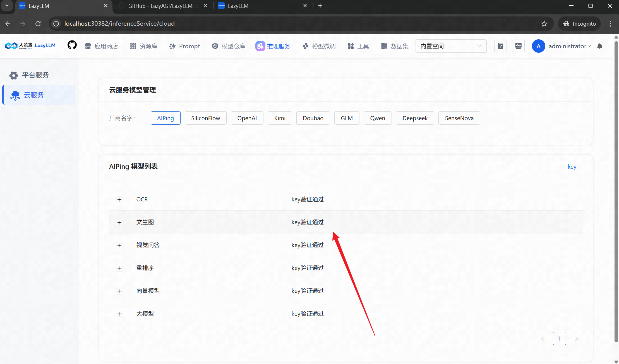Select the SiliconFlow vendor
Screen dimensions: 619x364
(205, 118)
